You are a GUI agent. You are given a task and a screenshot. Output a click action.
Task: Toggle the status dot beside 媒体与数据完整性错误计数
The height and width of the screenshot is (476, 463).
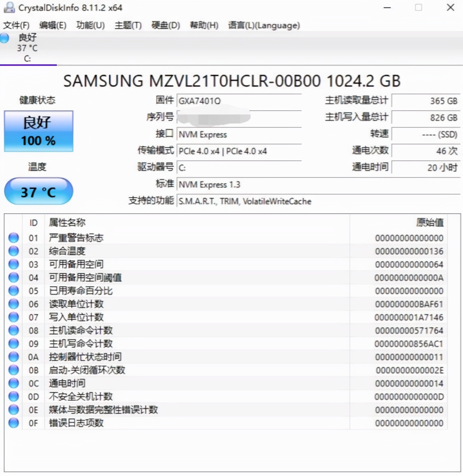pyautogui.click(x=13, y=410)
